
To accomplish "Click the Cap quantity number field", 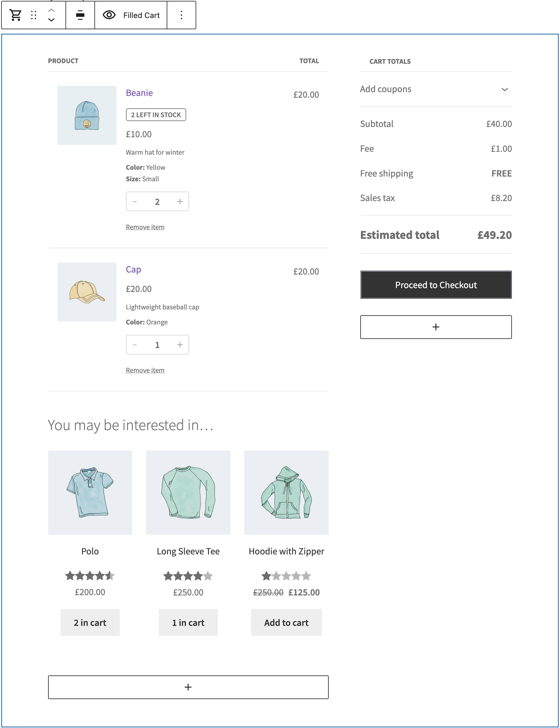I will [157, 345].
